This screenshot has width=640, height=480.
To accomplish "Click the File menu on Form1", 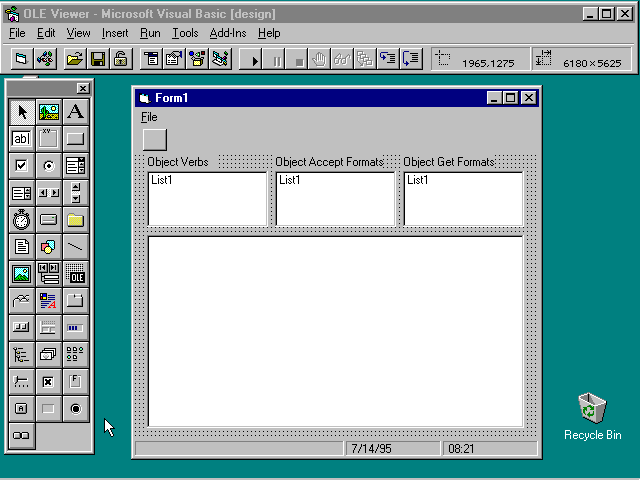I will (149, 117).
